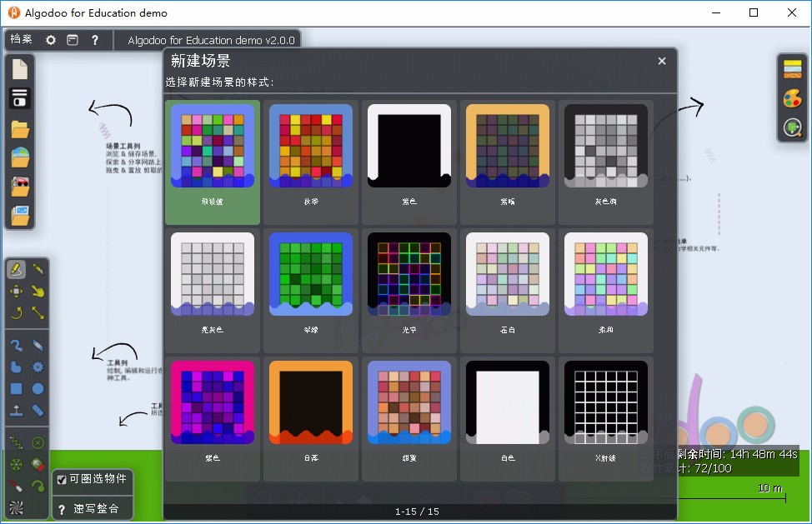Select the Rotate tool
Viewport: 812px width, 524px height.
[16, 313]
